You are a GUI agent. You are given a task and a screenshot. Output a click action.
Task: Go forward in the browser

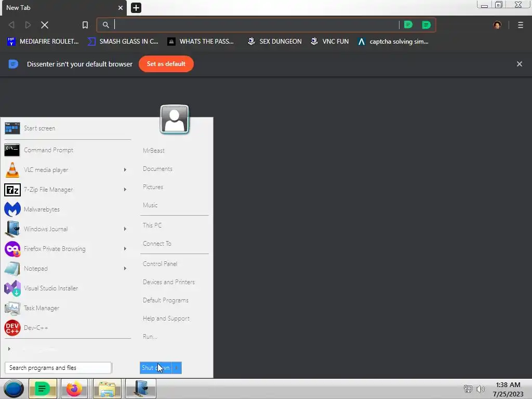click(28, 25)
